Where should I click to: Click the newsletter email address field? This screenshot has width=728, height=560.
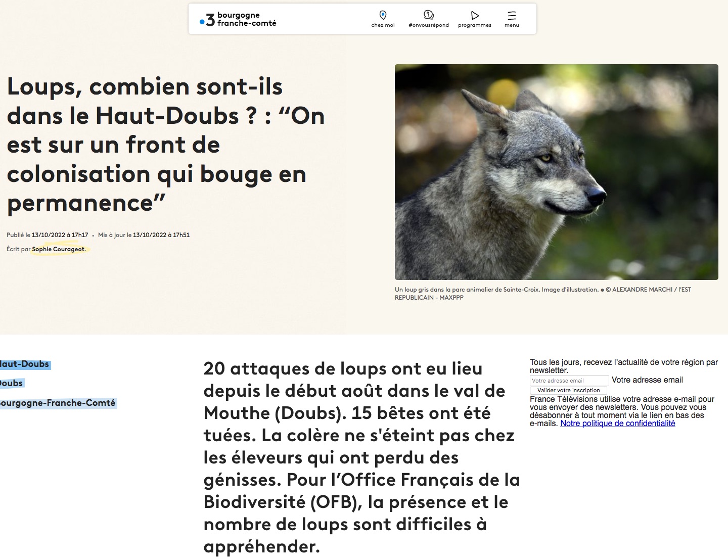(569, 381)
